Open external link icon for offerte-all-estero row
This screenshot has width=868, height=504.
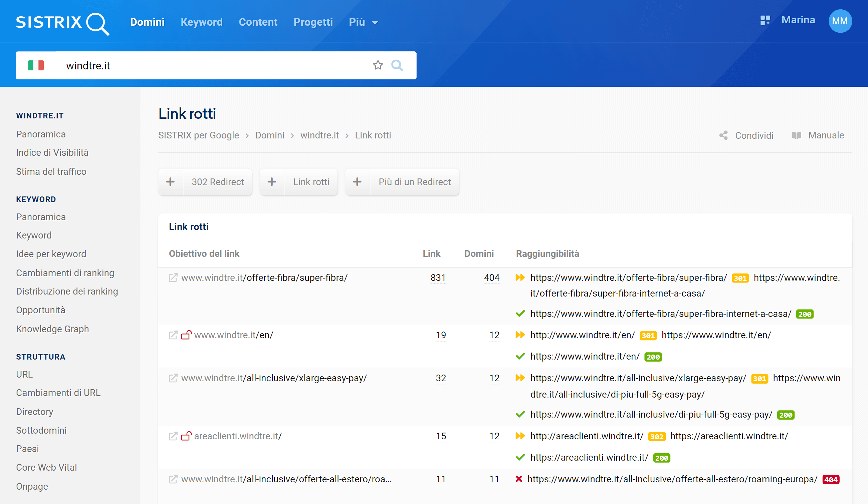coord(173,479)
